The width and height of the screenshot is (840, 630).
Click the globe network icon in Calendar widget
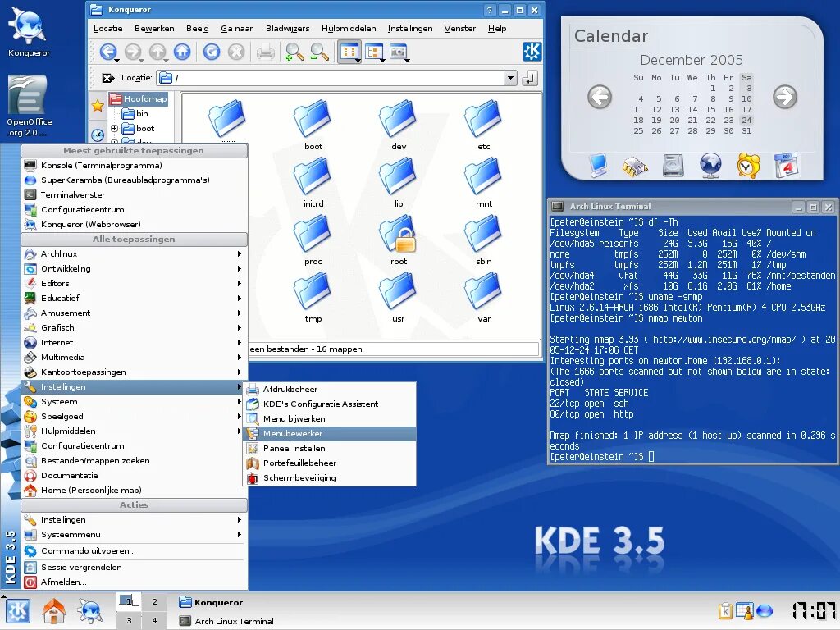pyautogui.click(x=710, y=166)
